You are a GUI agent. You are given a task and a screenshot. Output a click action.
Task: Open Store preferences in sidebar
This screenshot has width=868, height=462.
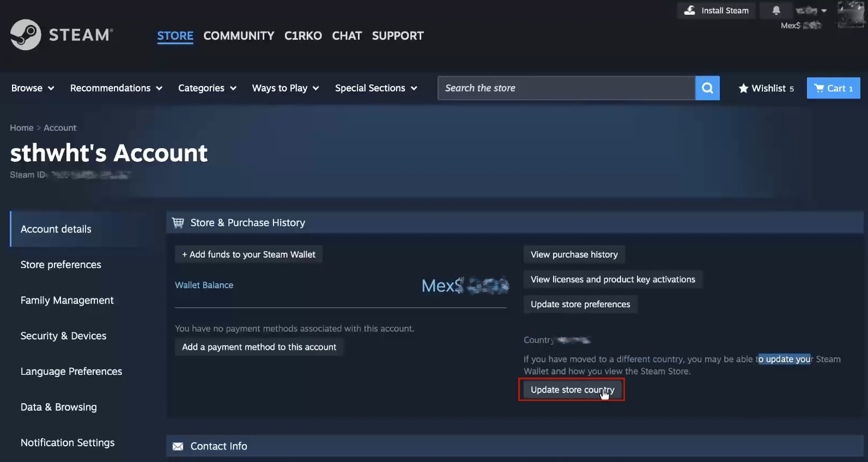pos(60,265)
